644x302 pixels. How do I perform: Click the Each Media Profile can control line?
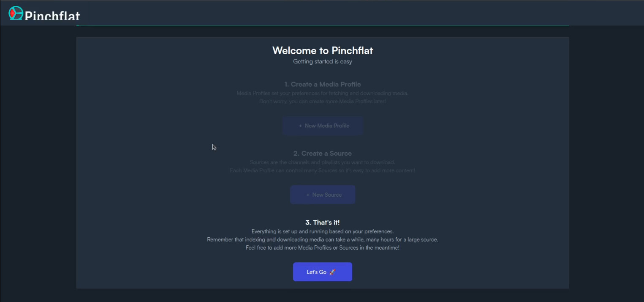coord(323,170)
